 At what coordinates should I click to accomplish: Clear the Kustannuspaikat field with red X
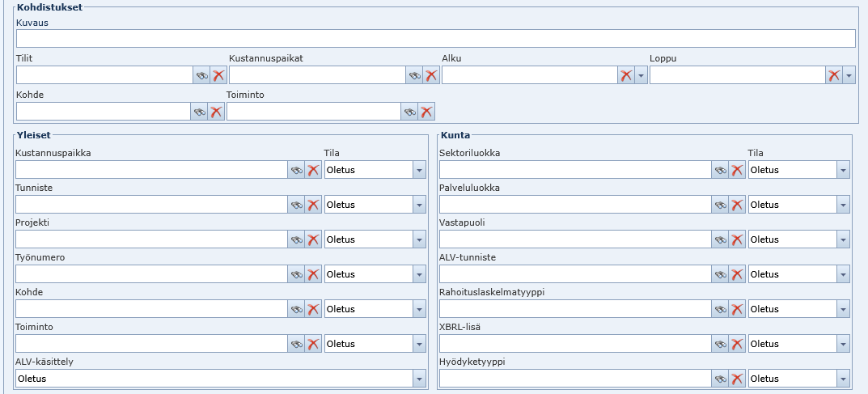(x=431, y=75)
